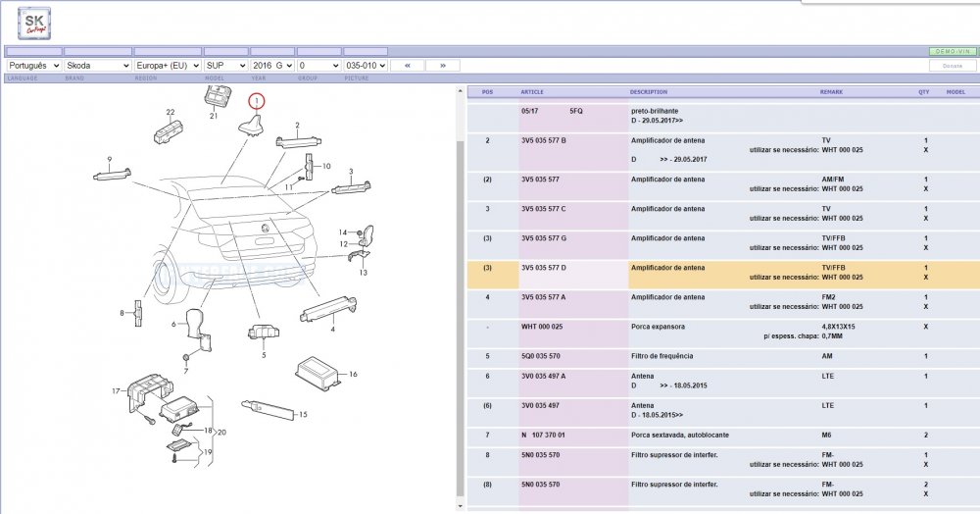Click the MODEL column header
Image resolution: width=980 pixels, height=514 pixels.
pyautogui.click(x=955, y=92)
